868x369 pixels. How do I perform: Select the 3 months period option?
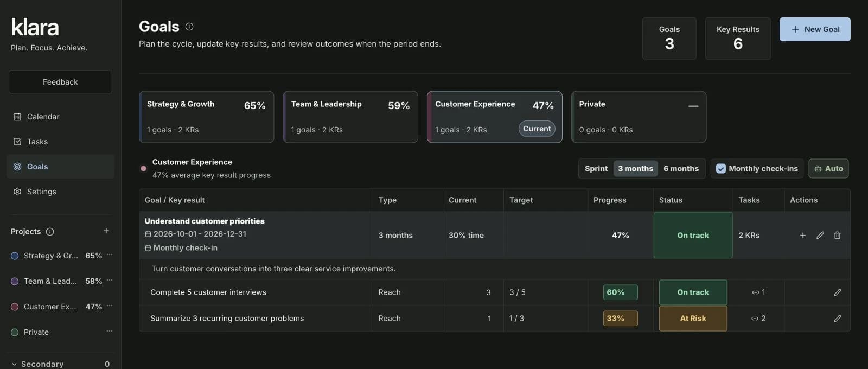click(x=635, y=169)
